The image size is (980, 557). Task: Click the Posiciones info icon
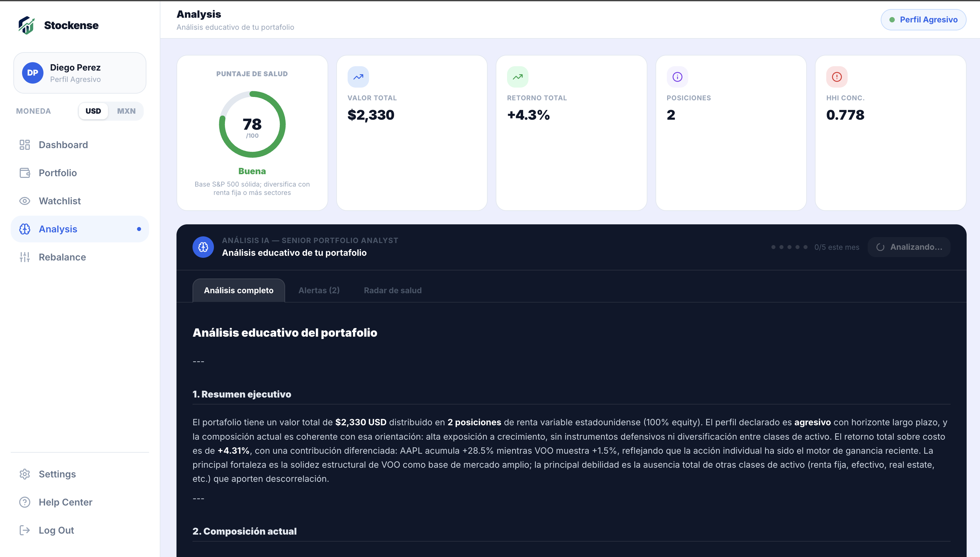677,77
